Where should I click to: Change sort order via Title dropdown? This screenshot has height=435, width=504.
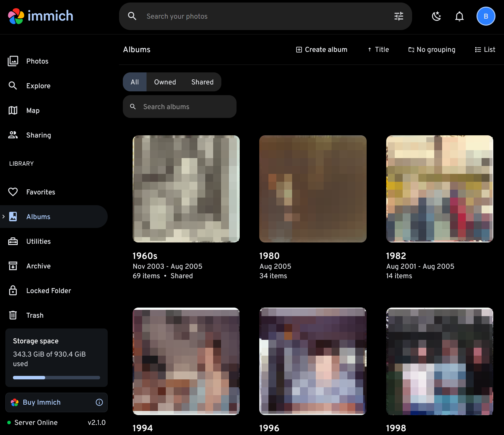point(378,50)
